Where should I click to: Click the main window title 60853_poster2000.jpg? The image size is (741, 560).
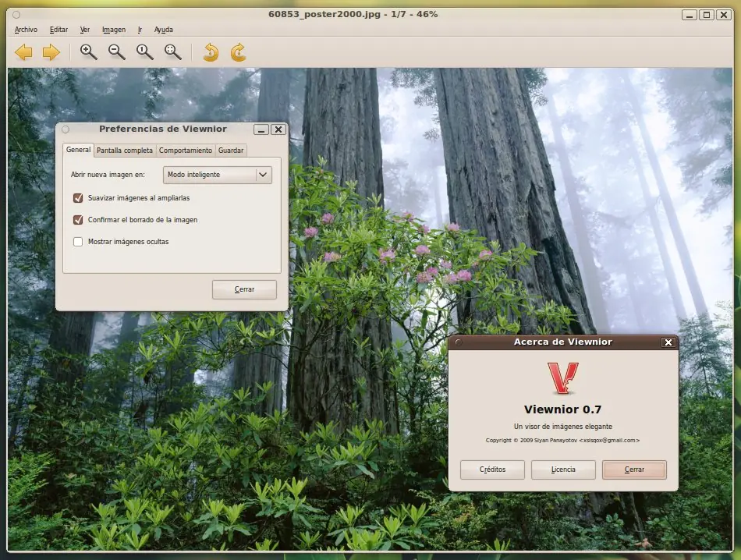(x=353, y=14)
